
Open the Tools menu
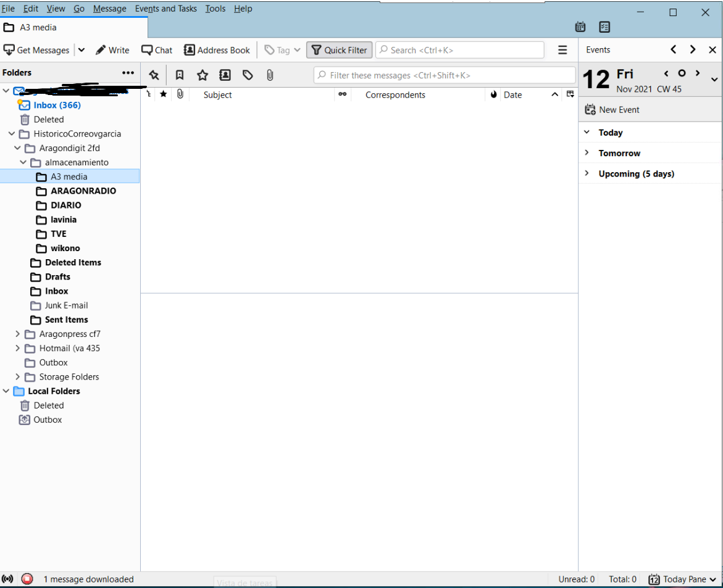(x=215, y=9)
